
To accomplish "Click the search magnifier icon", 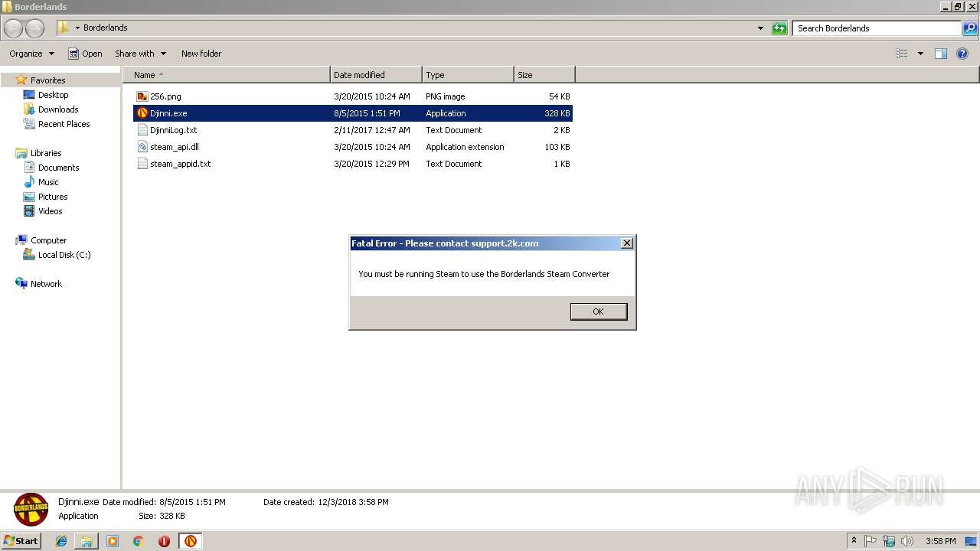I will [x=970, y=28].
